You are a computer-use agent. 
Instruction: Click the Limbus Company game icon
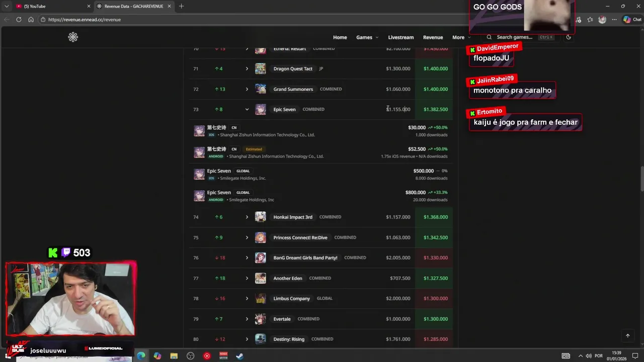(x=260, y=299)
